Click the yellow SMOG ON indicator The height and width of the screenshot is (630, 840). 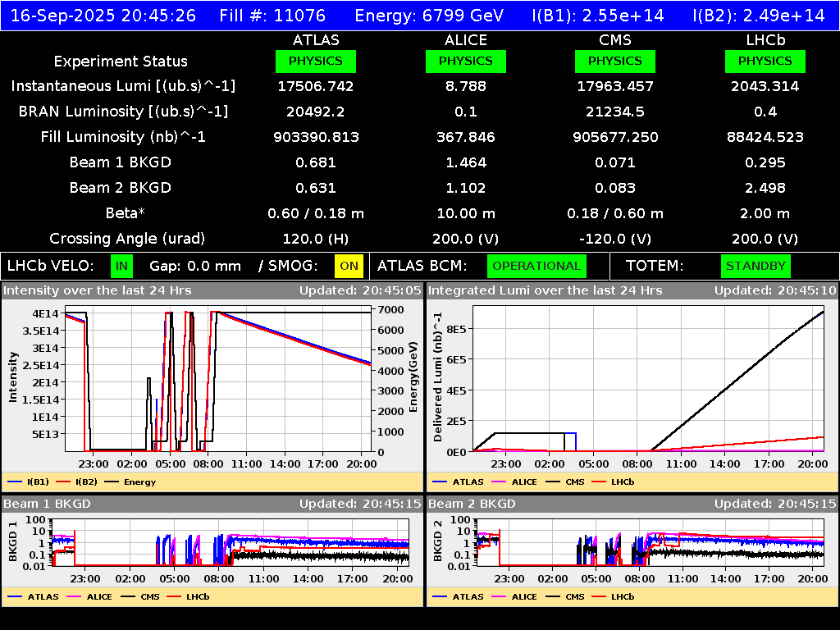point(349,266)
